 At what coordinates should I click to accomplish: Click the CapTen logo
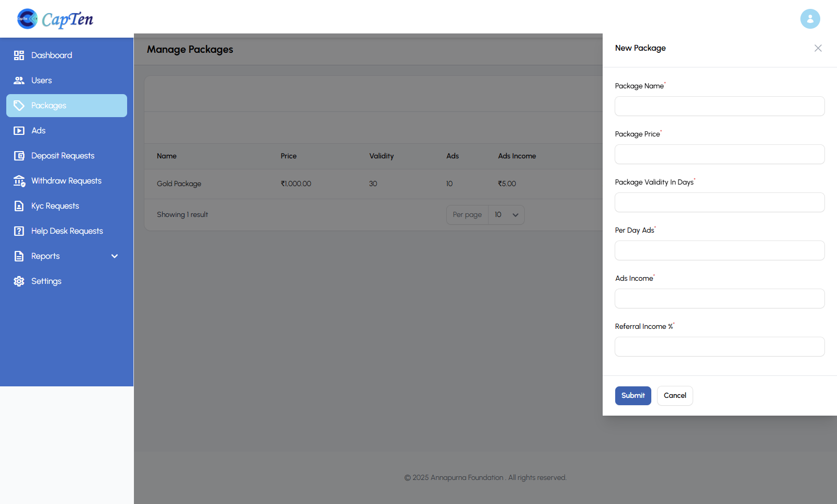click(55, 19)
